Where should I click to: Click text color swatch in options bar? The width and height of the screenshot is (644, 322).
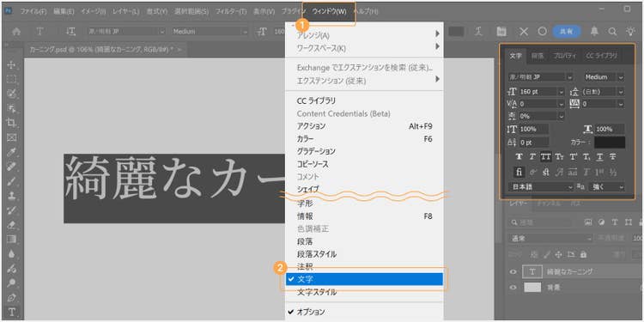point(456,31)
